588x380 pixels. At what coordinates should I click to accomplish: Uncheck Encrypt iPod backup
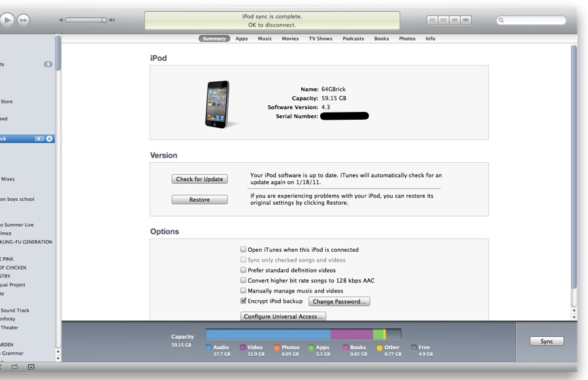coord(244,301)
